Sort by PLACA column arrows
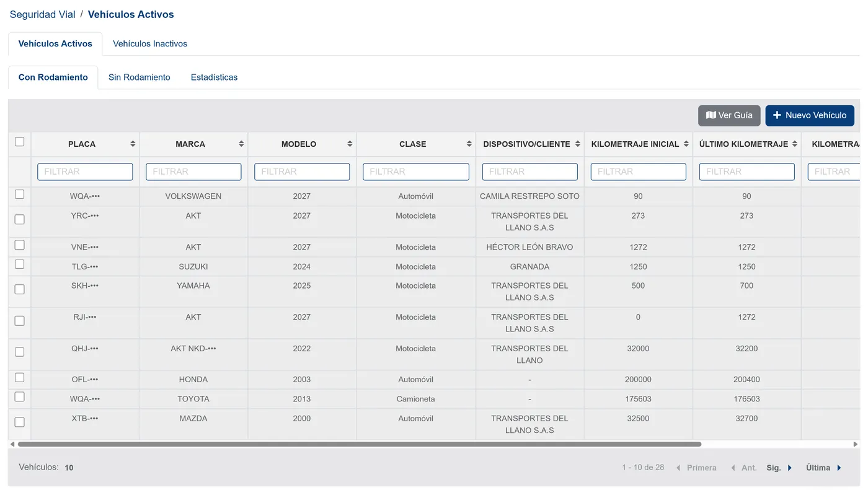The height and width of the screenshot is (490, 868). [x=133, y=144]
